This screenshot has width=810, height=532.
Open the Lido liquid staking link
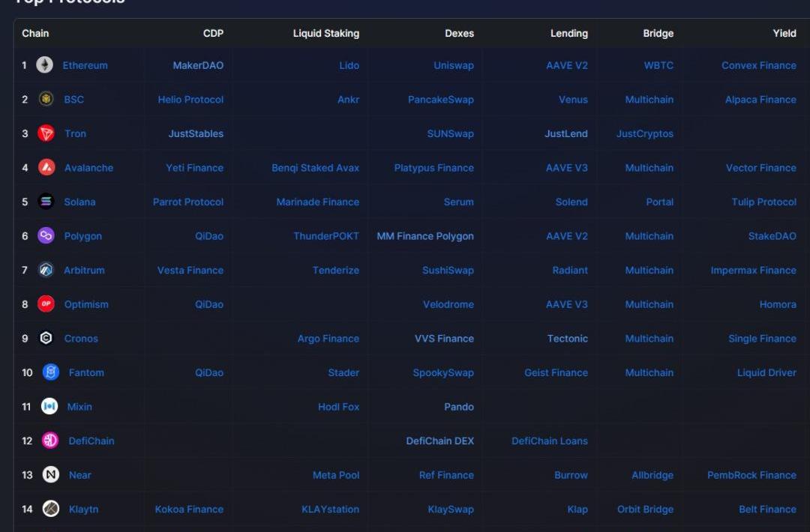click(349, 65)
